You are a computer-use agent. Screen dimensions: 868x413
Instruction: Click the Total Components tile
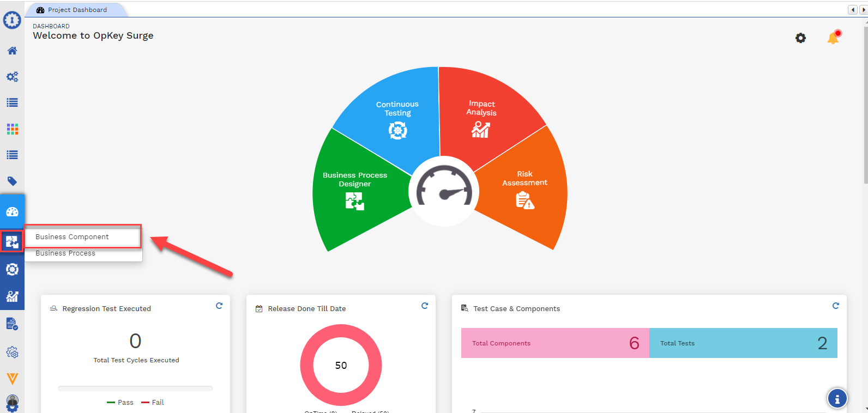tap(555, 343)
